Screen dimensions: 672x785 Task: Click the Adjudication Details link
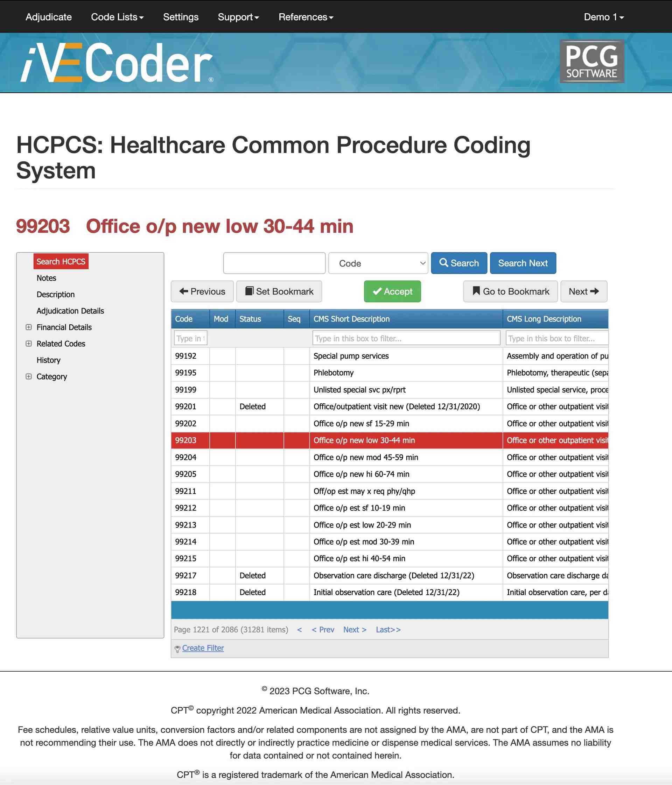pos(70,311)
